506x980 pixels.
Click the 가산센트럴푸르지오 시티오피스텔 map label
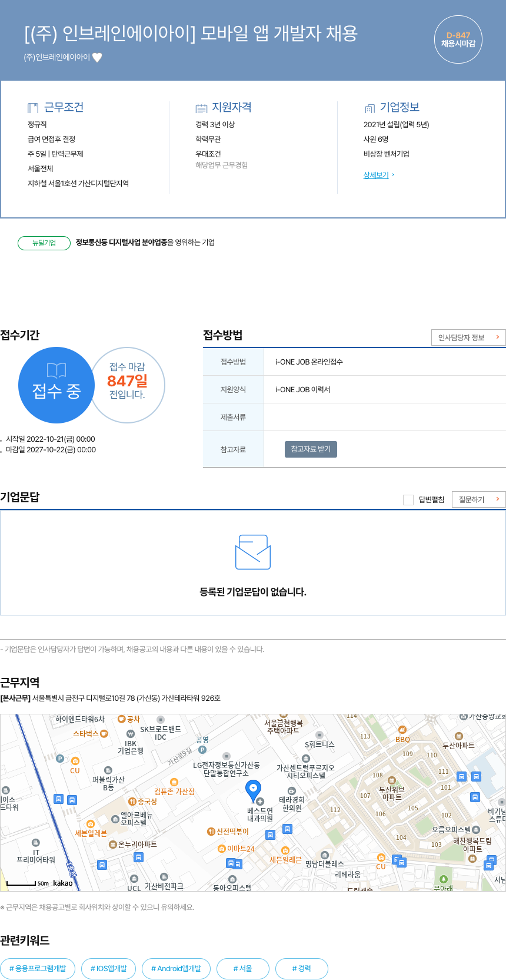[x=305, y=772]
